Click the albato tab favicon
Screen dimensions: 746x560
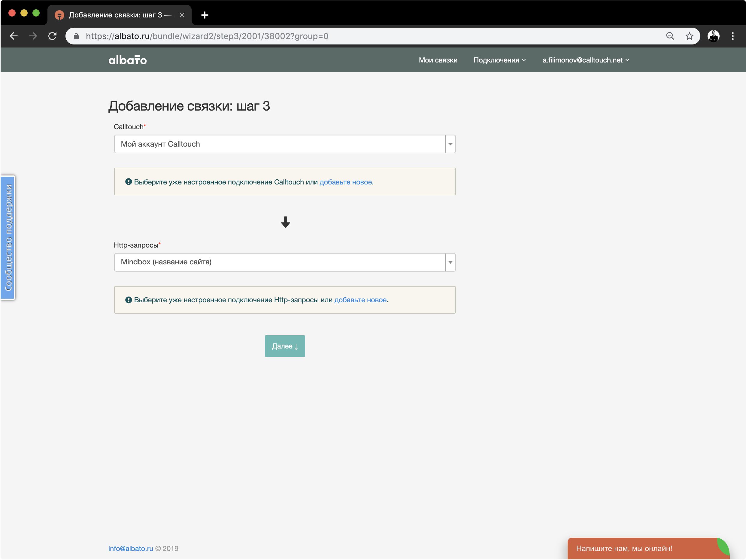(59, 15)
